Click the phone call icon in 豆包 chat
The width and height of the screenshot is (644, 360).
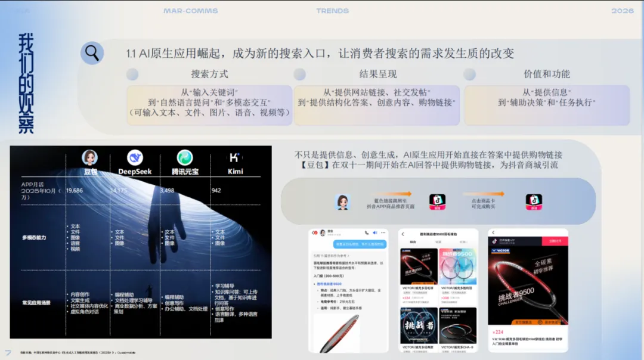tap(367, 232)
